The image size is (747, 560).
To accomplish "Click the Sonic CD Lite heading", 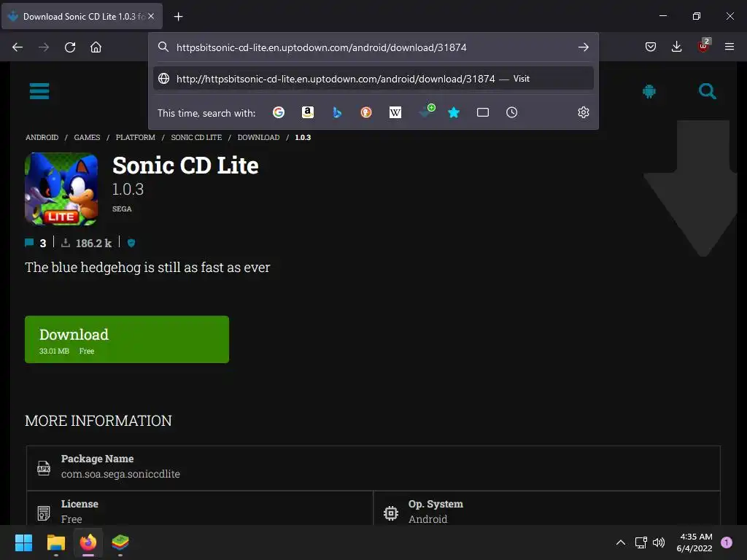I will click(x=185, y=166).
